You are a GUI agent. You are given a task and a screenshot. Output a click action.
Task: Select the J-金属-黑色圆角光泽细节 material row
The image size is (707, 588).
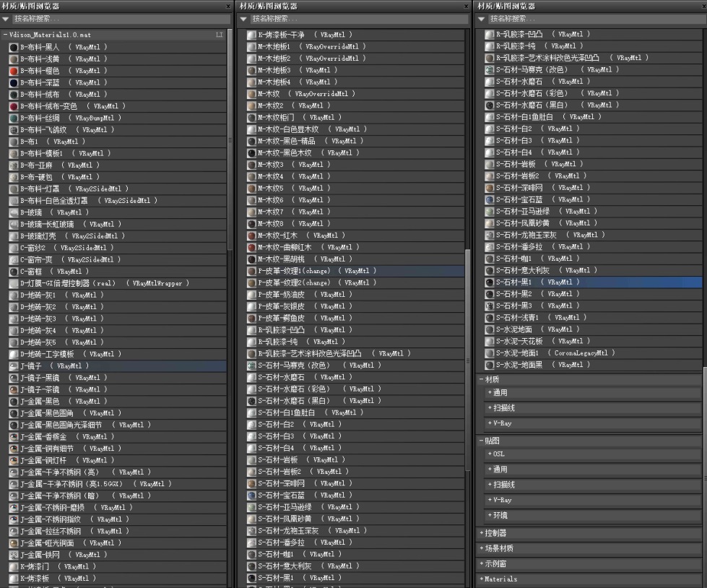117,425
